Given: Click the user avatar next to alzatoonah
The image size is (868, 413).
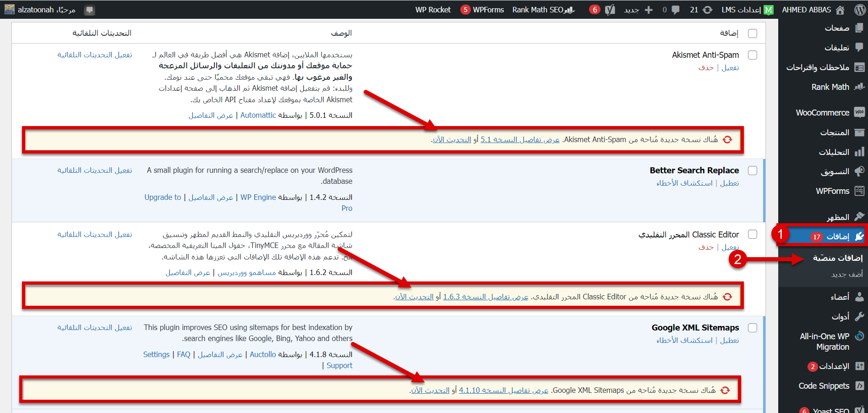Looking at the screenshot, I should (9, 9).
